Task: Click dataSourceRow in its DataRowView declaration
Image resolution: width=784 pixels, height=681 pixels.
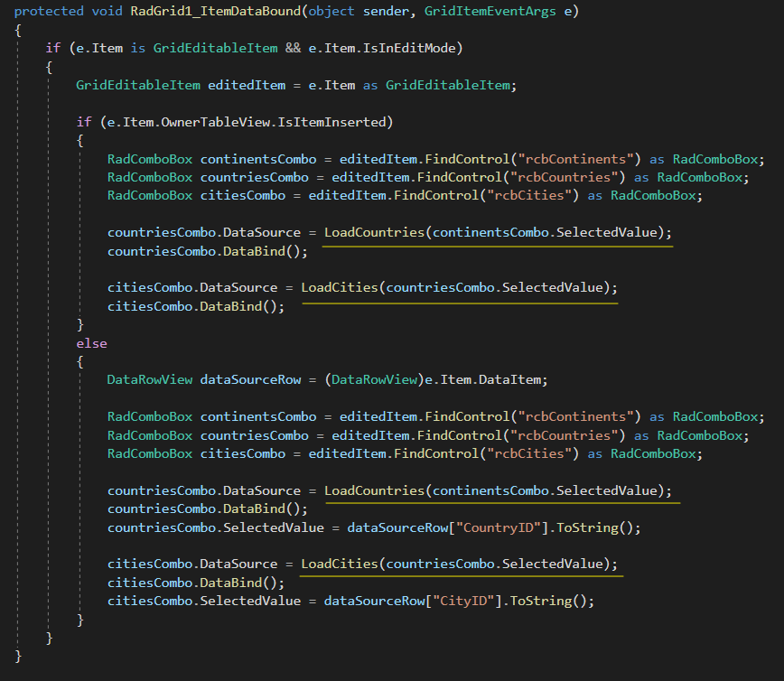Action: 250,380
